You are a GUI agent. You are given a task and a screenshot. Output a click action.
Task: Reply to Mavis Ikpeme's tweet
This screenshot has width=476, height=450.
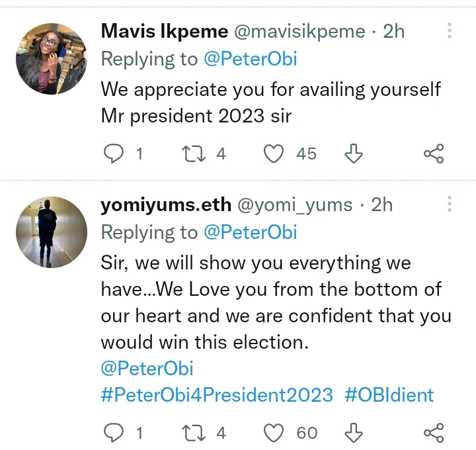(114, 154)
